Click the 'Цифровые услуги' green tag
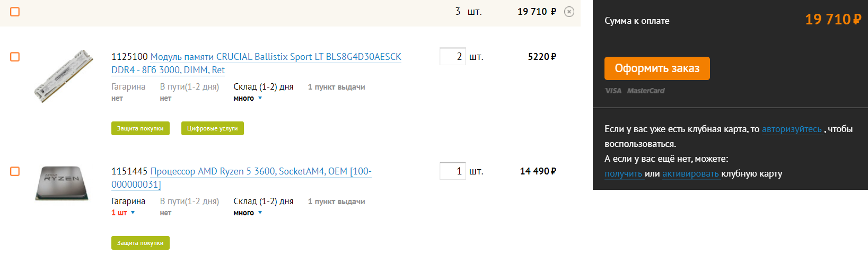This screenshot has height=254, width=868. 212,128
